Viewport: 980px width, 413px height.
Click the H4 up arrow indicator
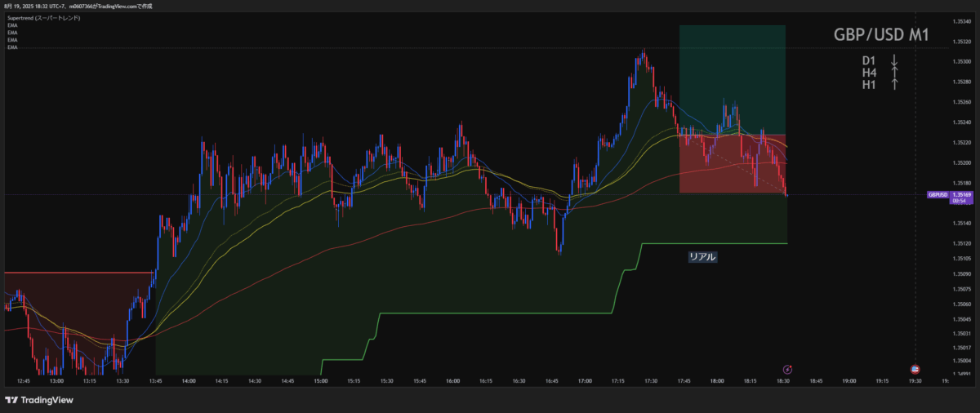tap(894, 73)
